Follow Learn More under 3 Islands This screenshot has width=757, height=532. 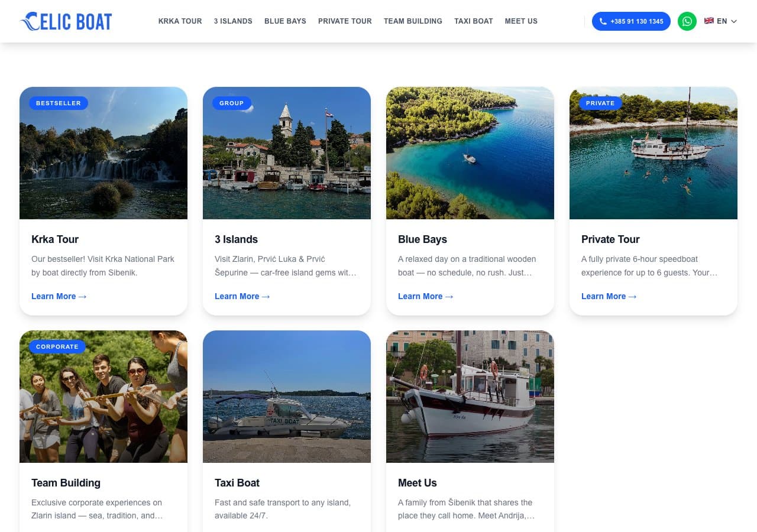[x=242, y=296]
